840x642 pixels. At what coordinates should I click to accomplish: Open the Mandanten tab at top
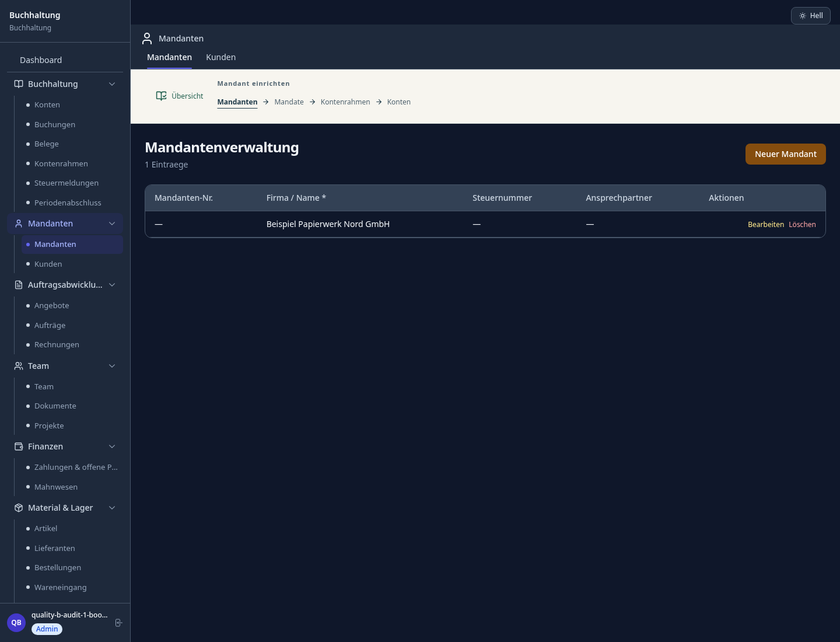point(169,57)
